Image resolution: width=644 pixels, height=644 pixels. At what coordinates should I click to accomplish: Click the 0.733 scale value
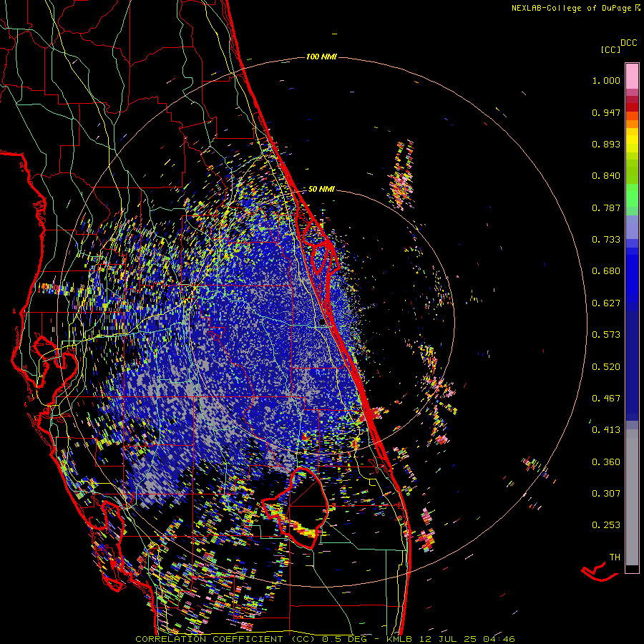pyautogui.click(x=606, y=240)
